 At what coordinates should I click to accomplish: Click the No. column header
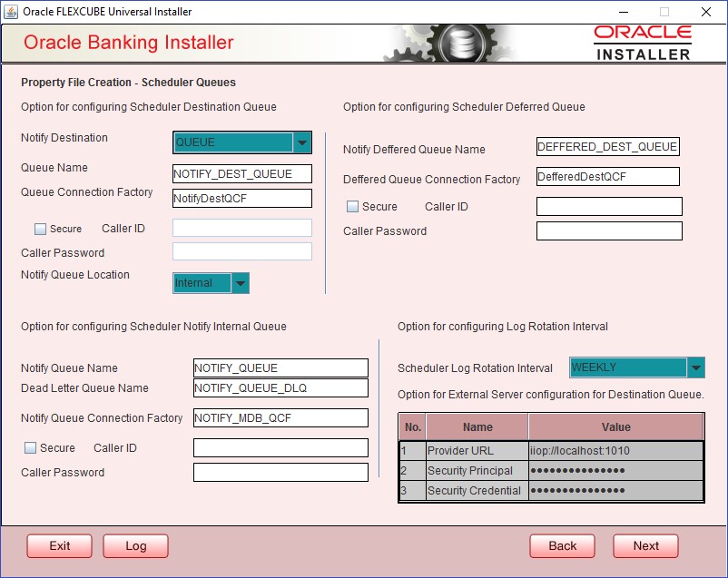[x=413, y=427]
